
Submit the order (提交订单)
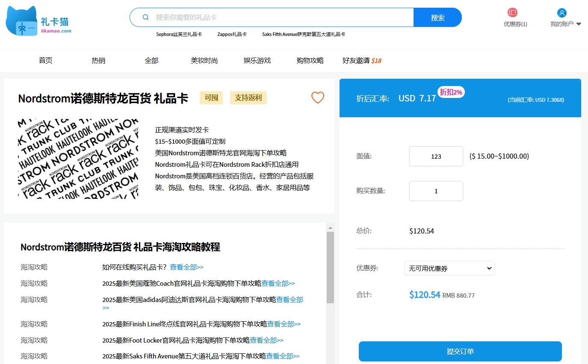point(460,352)
